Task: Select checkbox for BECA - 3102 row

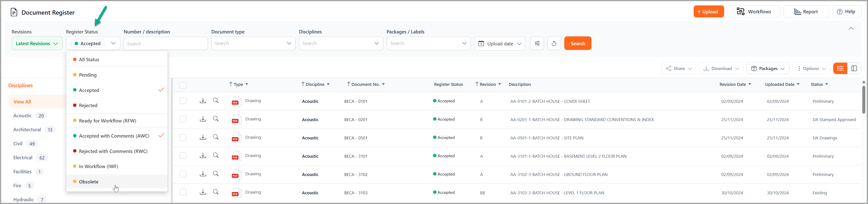Action: (183, 174)
